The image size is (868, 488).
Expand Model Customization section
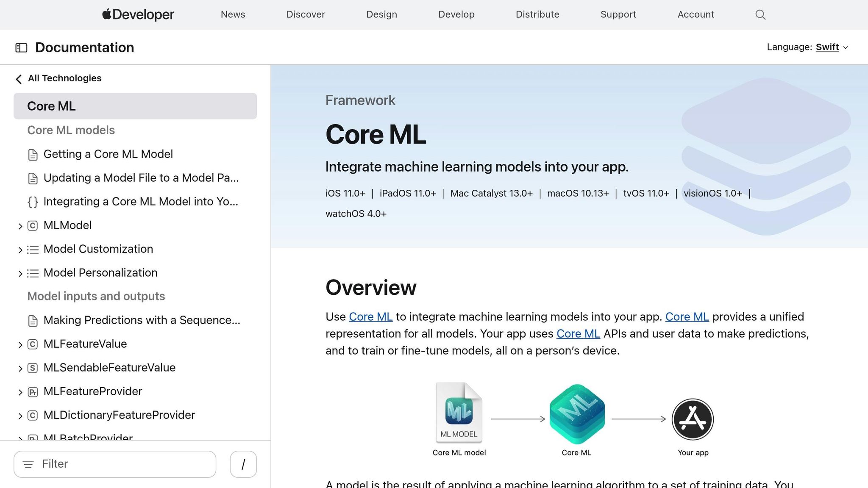coord(20,250)
